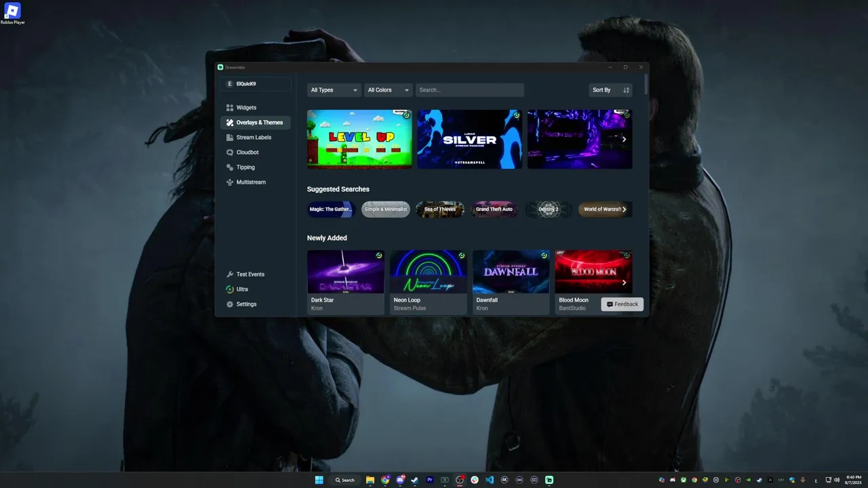868x488 pixels.
Task: Open the network tray icon
Action: click(x=829, y=480)
